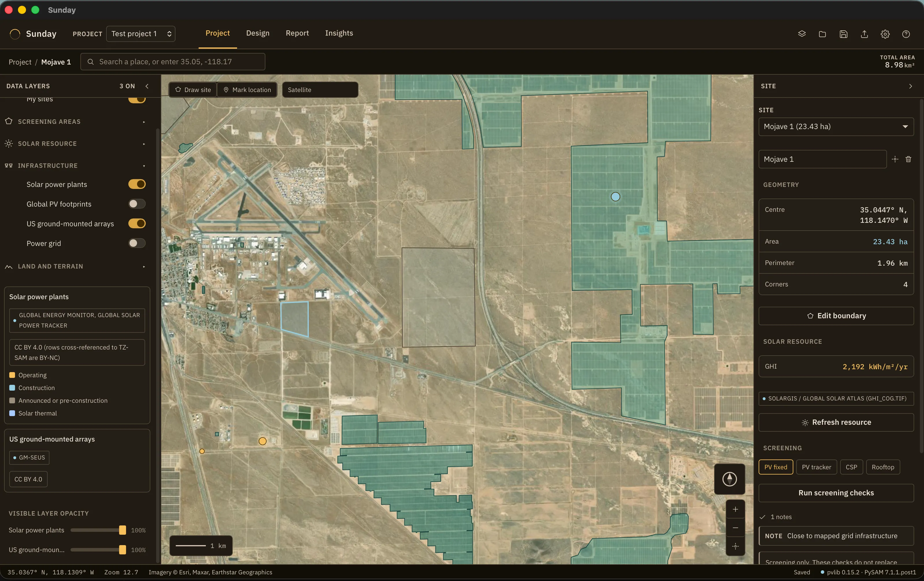Open the Satellite basemap selector
This screenshot has height=581, width=924.
point(320,89)
